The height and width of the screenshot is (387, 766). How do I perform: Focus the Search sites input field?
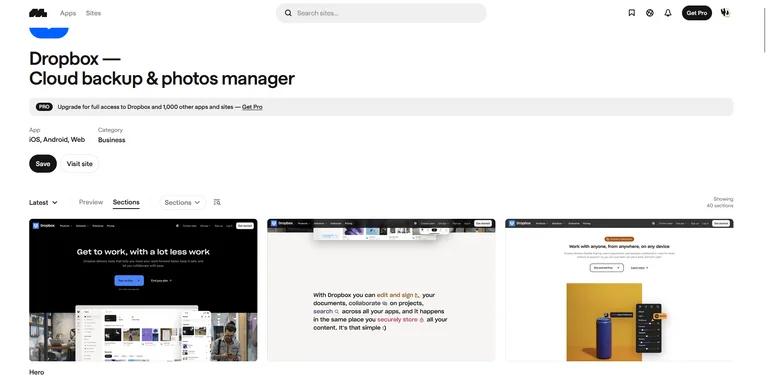(381, 13)
